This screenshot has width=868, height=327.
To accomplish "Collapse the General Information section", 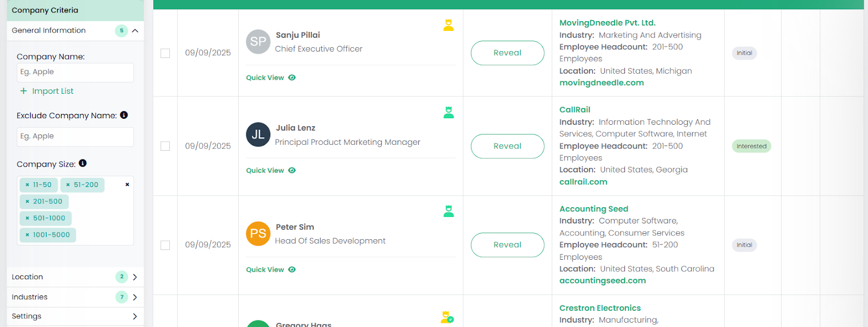I will tap(135, 31).
